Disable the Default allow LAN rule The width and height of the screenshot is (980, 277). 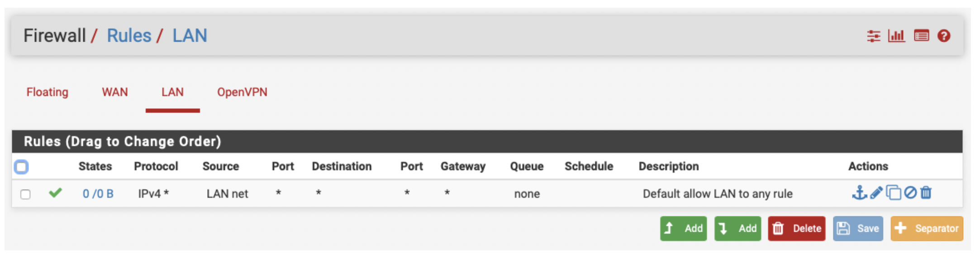pyautogui.click(x=910, y=193)
